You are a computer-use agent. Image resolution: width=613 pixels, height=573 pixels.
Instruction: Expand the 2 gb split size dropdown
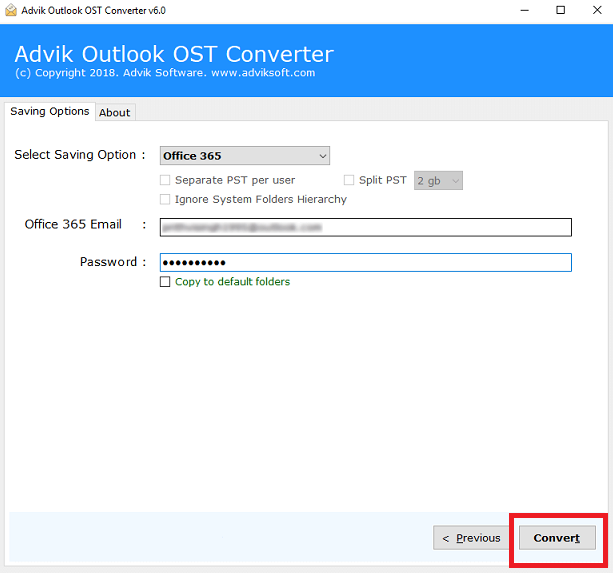(x=438, y=181)
